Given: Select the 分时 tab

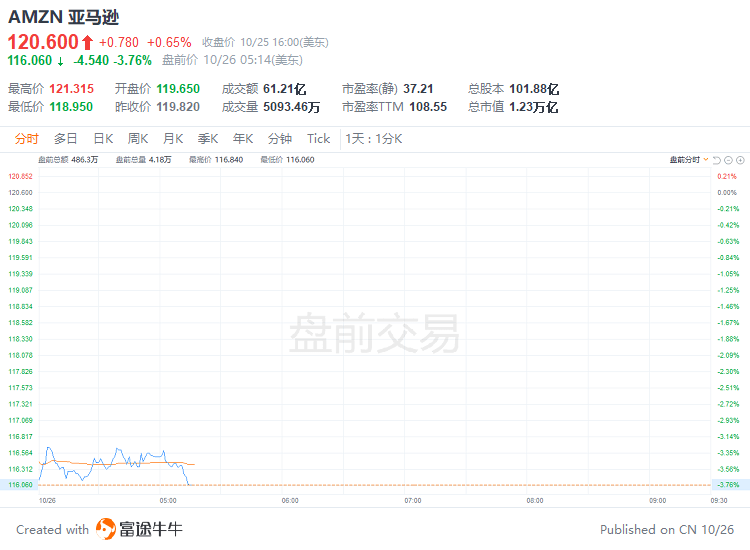Looking at the screenshot, I should 26,139.
